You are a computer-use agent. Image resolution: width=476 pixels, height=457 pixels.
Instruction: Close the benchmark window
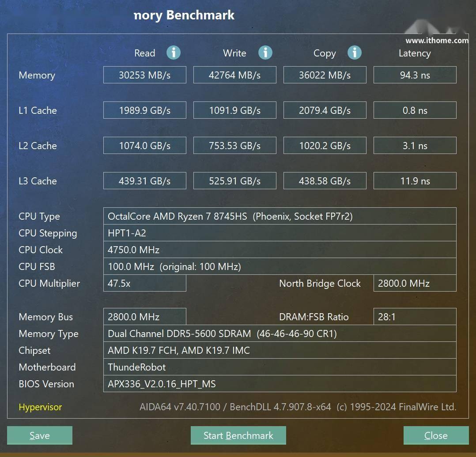[436, 435]
